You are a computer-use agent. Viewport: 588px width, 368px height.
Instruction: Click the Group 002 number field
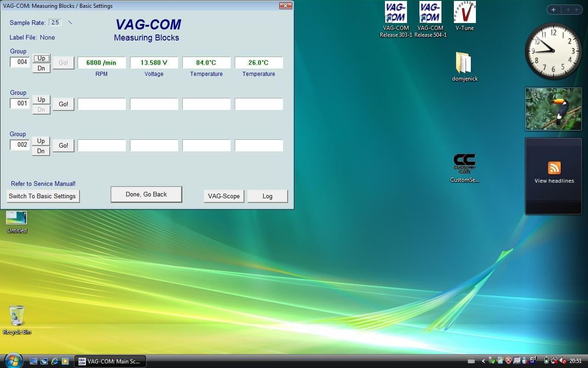tap(20, 144)
